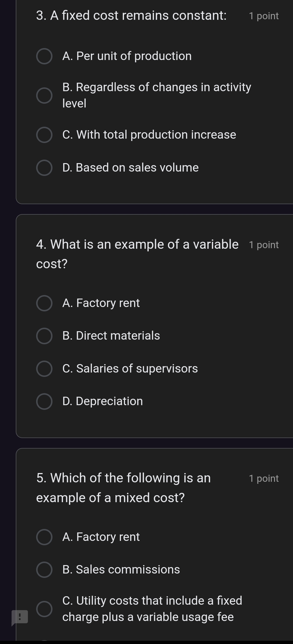This screenshot has height=644, width=293.
Task: Click the 'Salaries of supervisors' label text
Action: click(130, 369)
